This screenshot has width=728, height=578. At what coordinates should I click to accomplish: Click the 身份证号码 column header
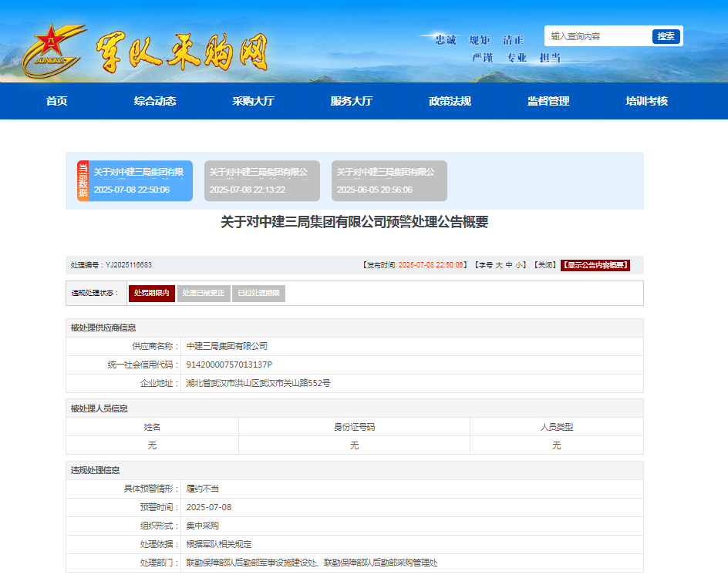(354, 427)
